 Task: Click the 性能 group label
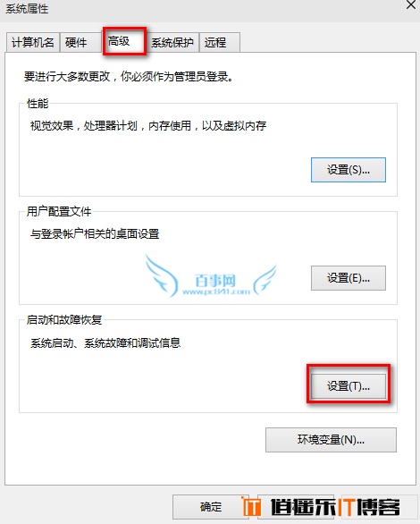pyautogui.click(x=38, y=103)
